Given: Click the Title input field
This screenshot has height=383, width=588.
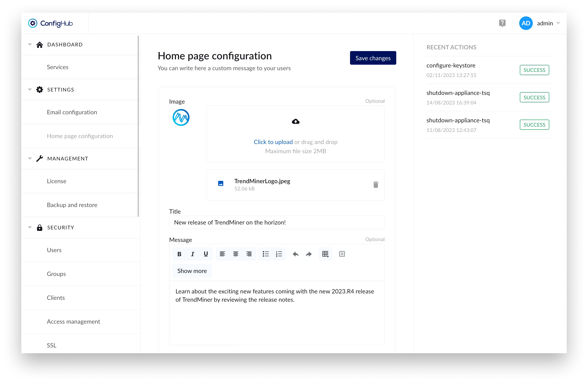Looking at the screenshot, I should pyautogui.click(x=277, y=222).
